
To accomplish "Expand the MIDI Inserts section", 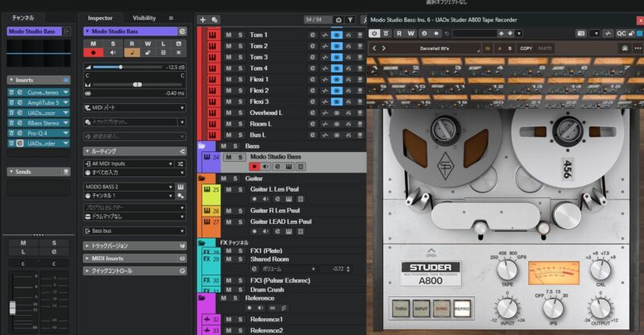I will coord(134,258).
